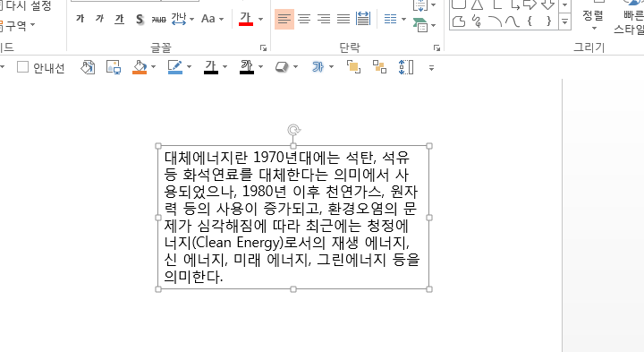This screenshot has width=644, height=352.
Task: Click the text outline icon in quick toolbar
Action: [x=247, y=67]
